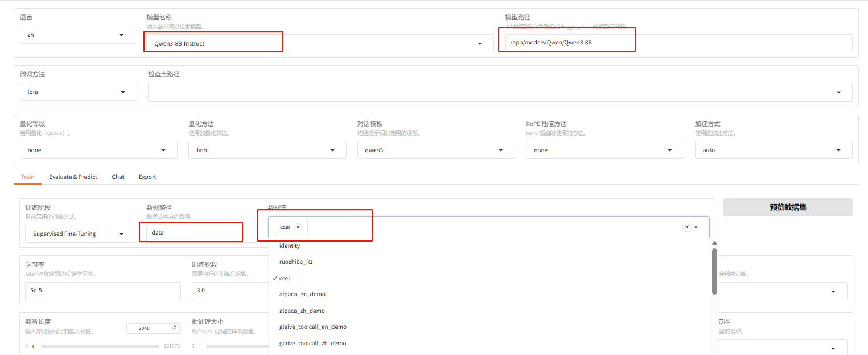The height and width of the screenshot is (355, 868).
Task: Open the Chat tab
Action: pos(118,177)
